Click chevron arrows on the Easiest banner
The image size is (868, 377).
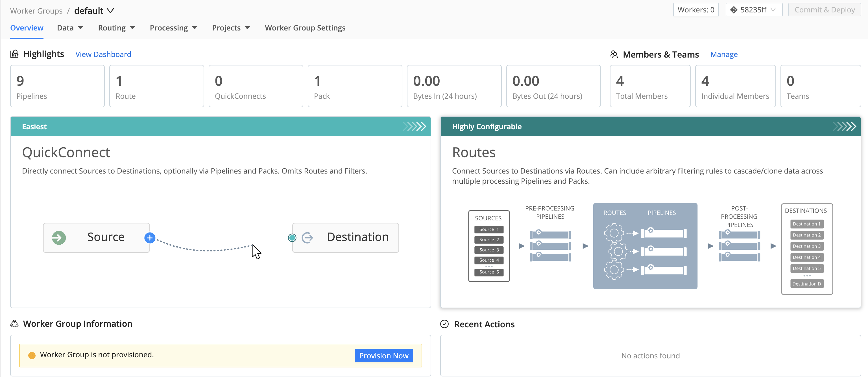414,127
